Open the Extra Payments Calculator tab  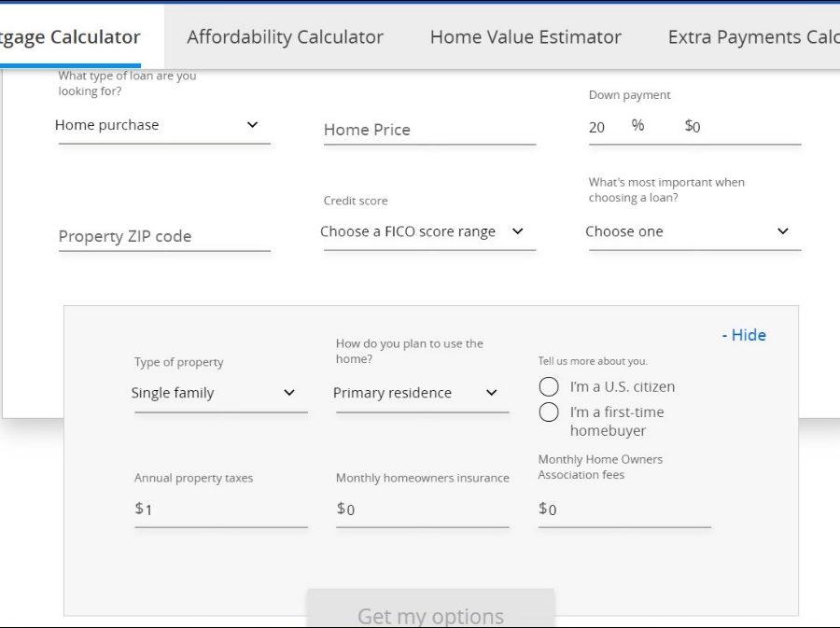point(752,37)
